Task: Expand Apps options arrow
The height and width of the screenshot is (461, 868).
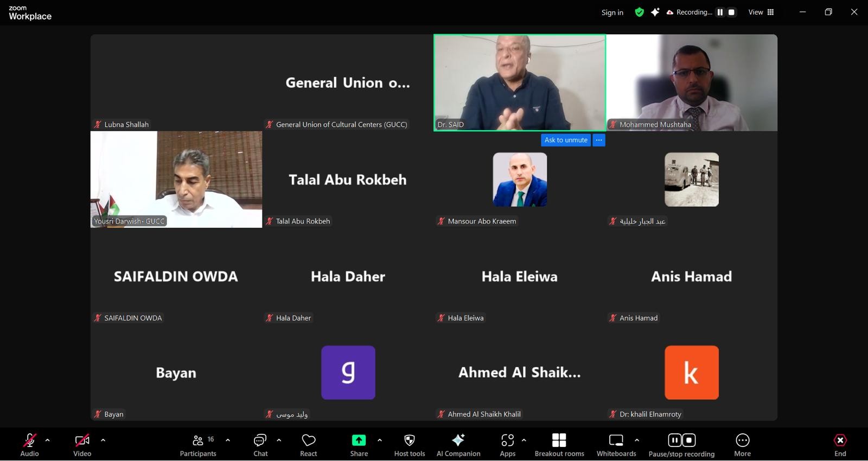Action: pyautogui.click(x=524, y=440)
